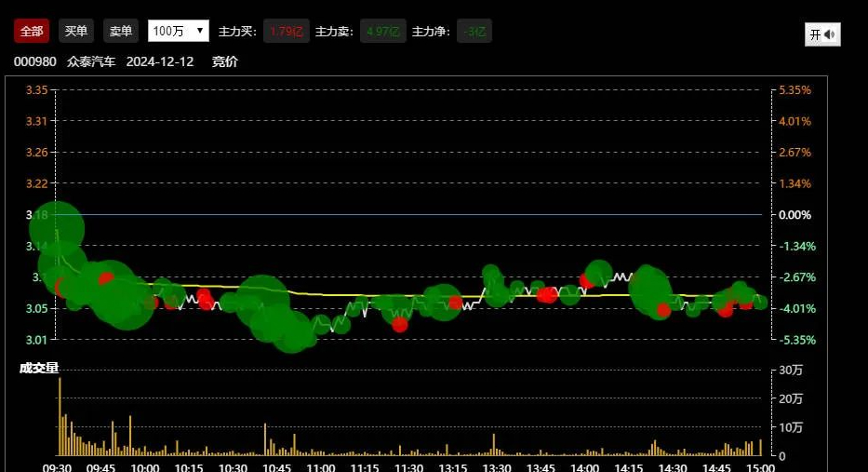Click the 主力买 value 1.79亿
The width and height of the screenshot is (868, 472).
[286, 32]
